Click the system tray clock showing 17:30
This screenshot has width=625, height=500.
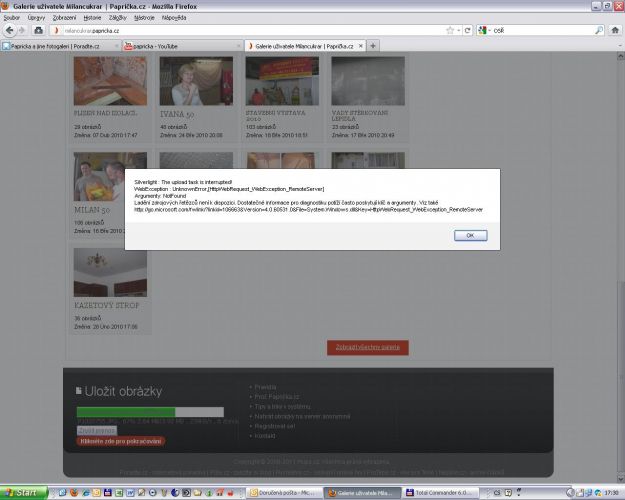point(611,493)
